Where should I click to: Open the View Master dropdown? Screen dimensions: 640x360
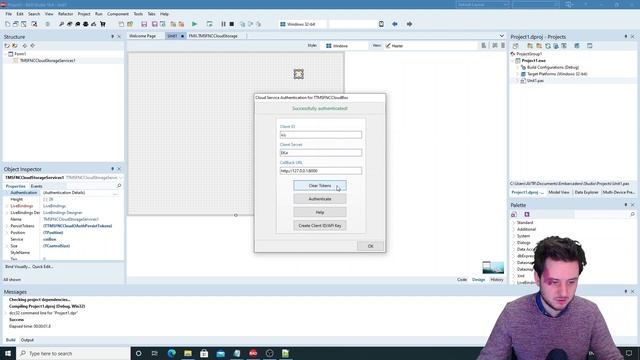430,46
